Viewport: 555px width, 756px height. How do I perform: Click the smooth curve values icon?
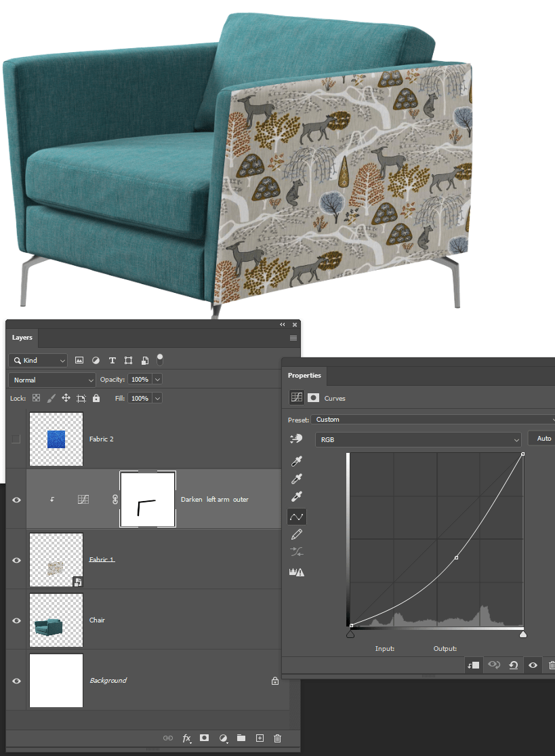[297, 551]
